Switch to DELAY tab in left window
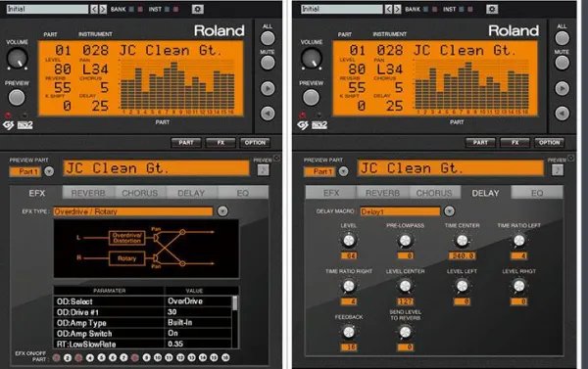Viewport: 588px width, 369px height. (191, 193)
